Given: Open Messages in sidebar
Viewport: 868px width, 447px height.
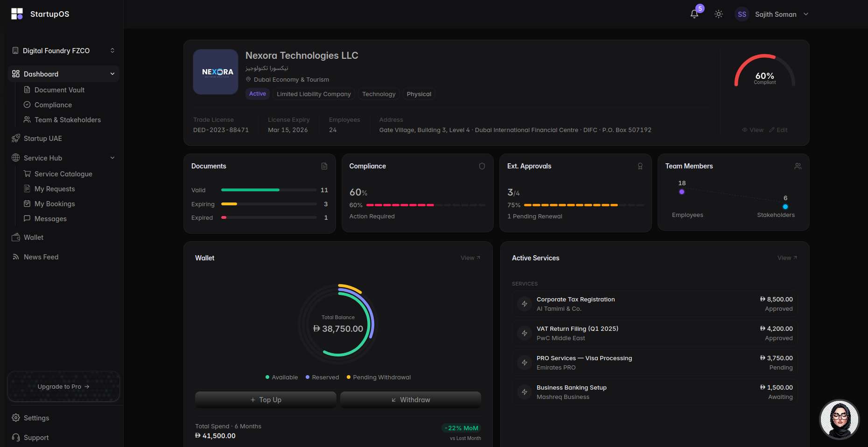Looking at the screenshot, I should pos(50,219).
